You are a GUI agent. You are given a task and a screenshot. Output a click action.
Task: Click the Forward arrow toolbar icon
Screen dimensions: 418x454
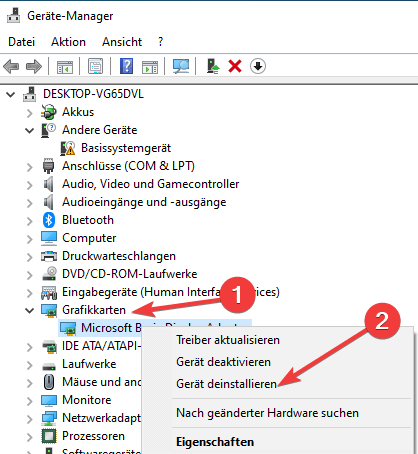point(34,66)
